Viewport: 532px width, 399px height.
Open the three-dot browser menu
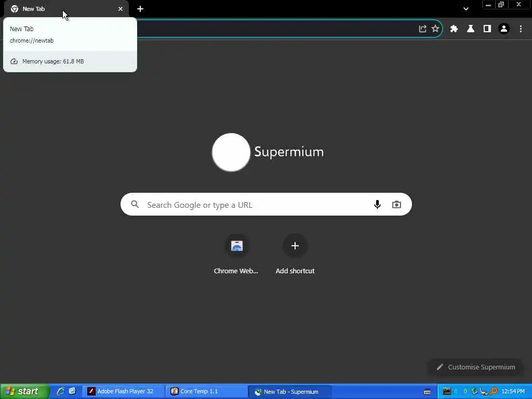click(521, 29)
